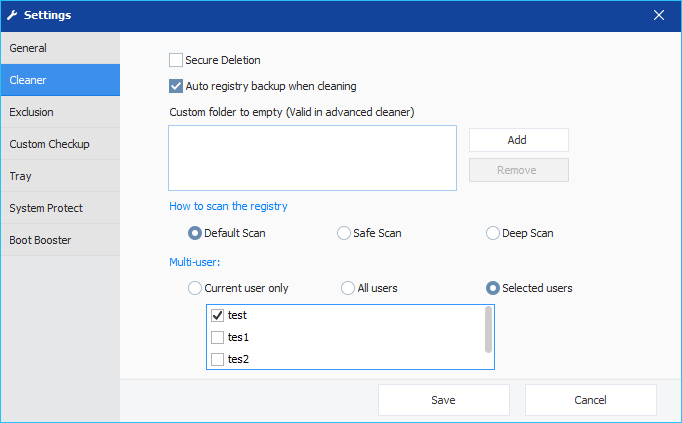Screen dimensions: 682x423
Task: Click inside the custom folder list box
Action: tap(312, 158)
